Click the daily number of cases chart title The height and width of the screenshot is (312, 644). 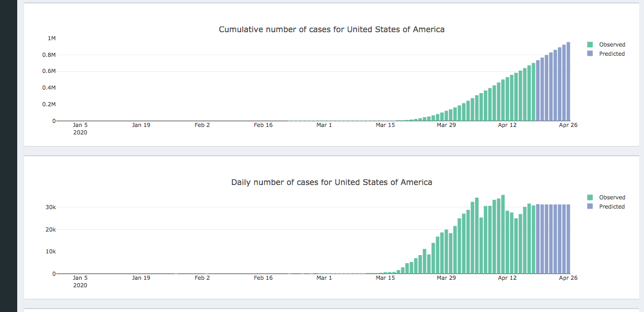(331, 182)
